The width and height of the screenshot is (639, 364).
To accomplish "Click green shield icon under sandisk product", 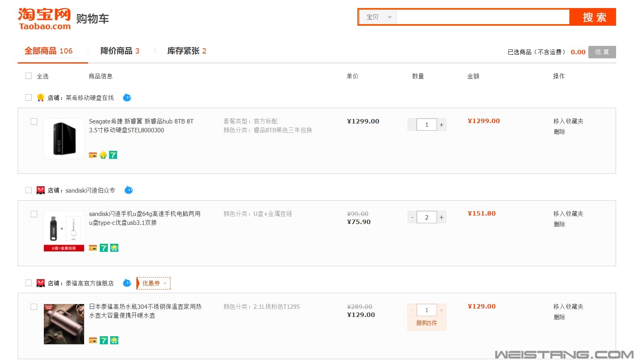I will (x=114, y=248).
